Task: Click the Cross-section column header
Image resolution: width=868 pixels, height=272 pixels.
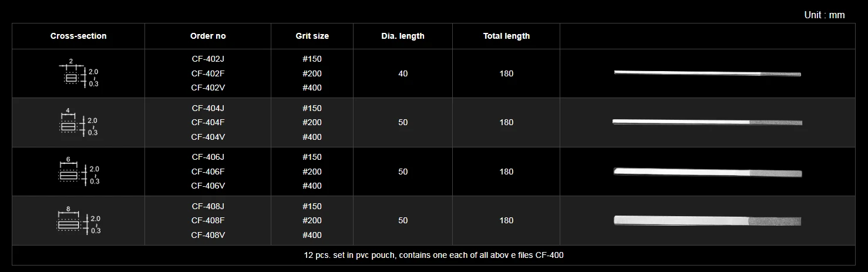Action: (79, 36)
